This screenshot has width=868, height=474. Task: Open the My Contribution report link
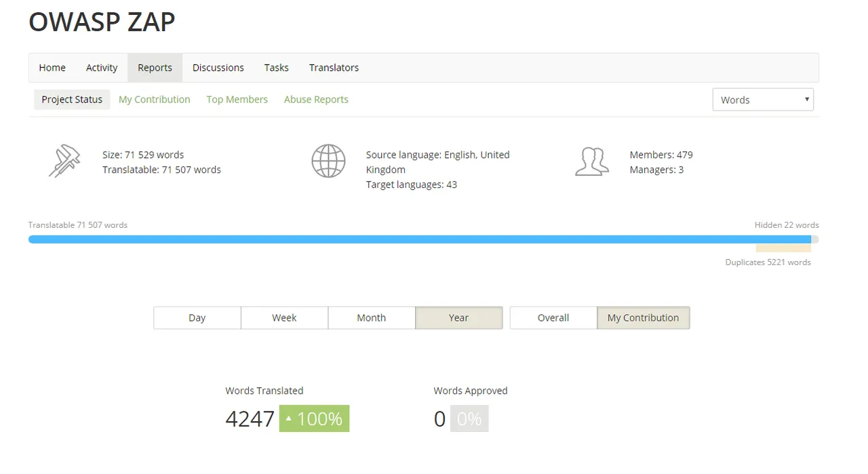(155, 99)
